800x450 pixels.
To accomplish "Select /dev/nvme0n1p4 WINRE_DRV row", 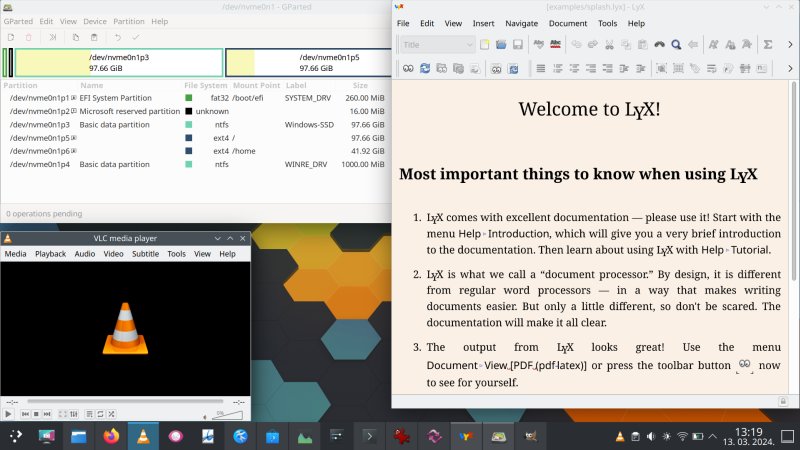I will pos(196,164).
